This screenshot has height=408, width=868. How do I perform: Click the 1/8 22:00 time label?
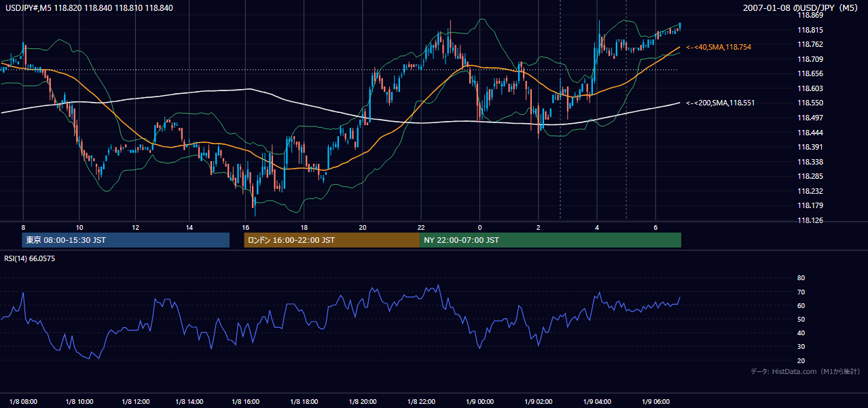(x=422, y=401)
